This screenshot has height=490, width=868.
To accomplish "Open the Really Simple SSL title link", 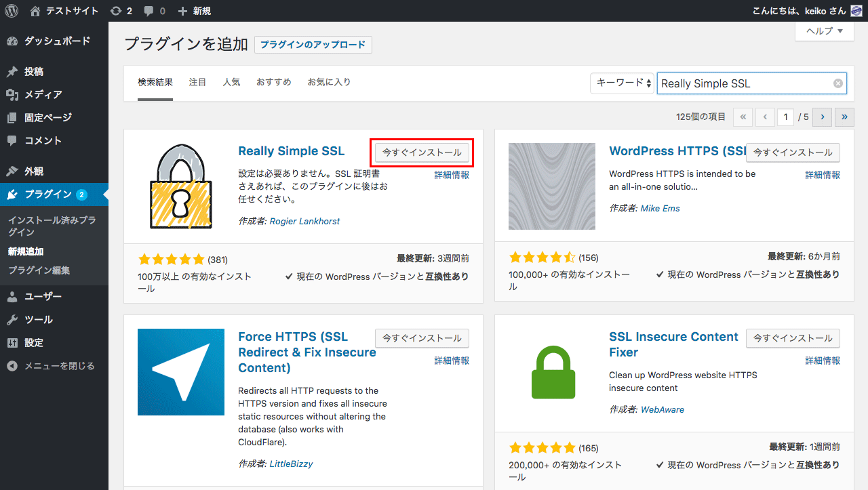I will [x=292, y=151].
